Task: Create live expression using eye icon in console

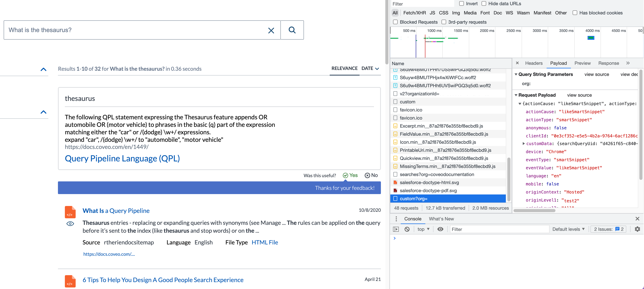Action: [x=440, y=229]
